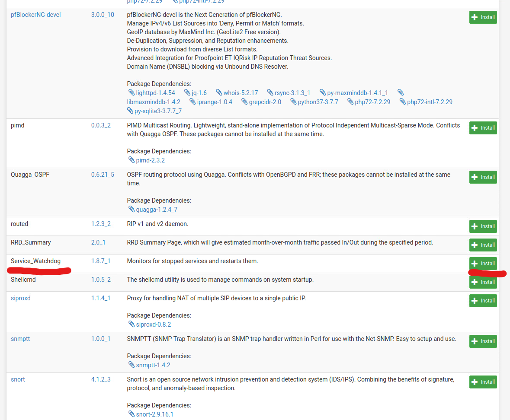Follow the python37-3.7.7 dependency link

point(318,102)
